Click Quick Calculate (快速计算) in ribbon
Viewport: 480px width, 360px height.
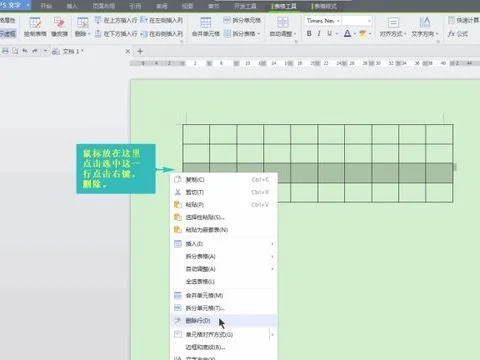point(464,20)
